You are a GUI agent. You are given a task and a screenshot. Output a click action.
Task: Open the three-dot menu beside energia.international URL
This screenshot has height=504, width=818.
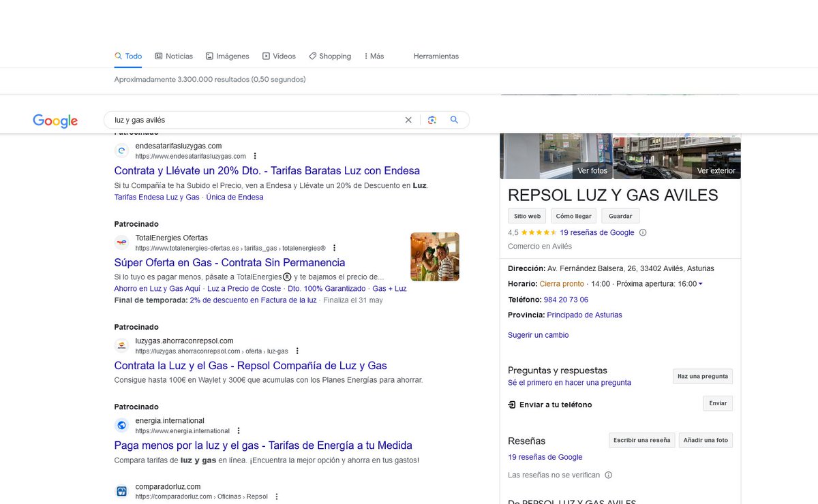(x=238, y=430)
